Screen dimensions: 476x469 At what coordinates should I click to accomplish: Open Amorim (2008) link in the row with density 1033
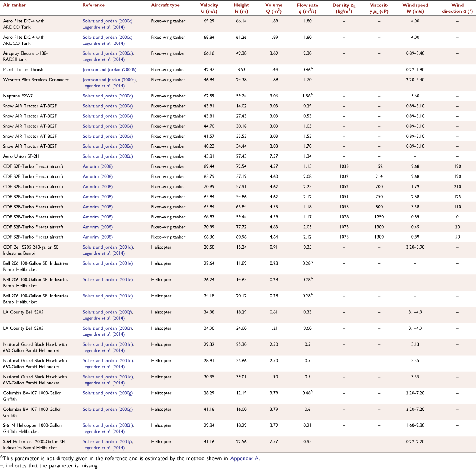[x=98, y=166]
